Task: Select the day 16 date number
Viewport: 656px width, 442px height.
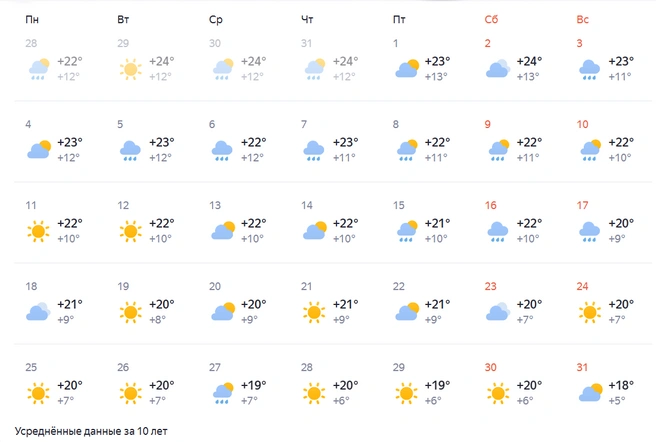Action: [x=490, y=205]
